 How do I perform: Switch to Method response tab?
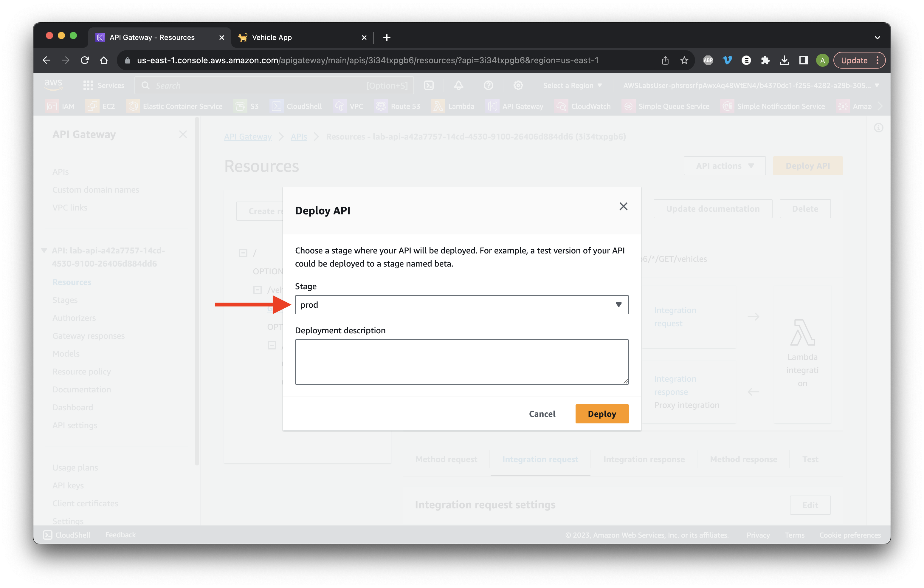click(743, 459)
